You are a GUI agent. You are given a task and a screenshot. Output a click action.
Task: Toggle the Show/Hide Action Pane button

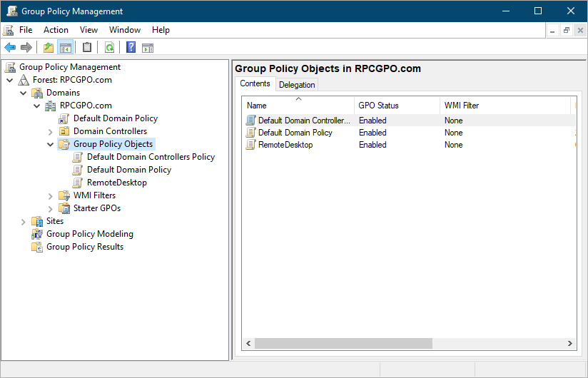(148, 48)
